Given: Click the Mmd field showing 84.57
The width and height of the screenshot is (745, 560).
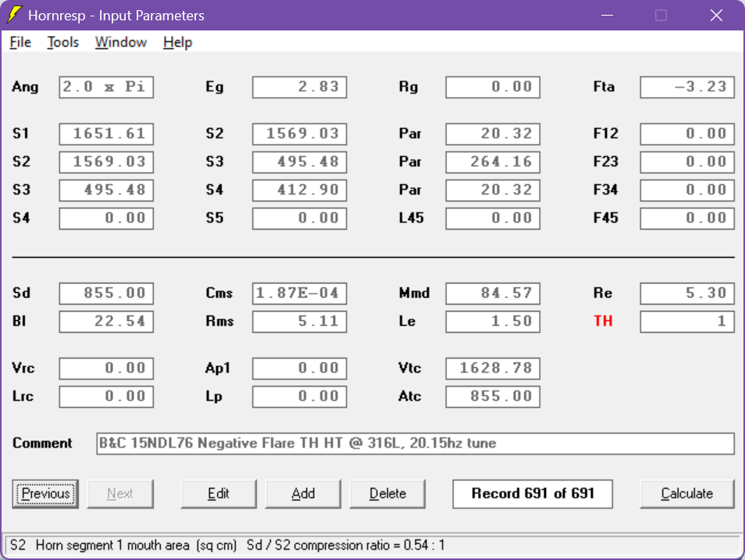Looking at the screenshot, I should pyautogui.click(x=493, y=294).
